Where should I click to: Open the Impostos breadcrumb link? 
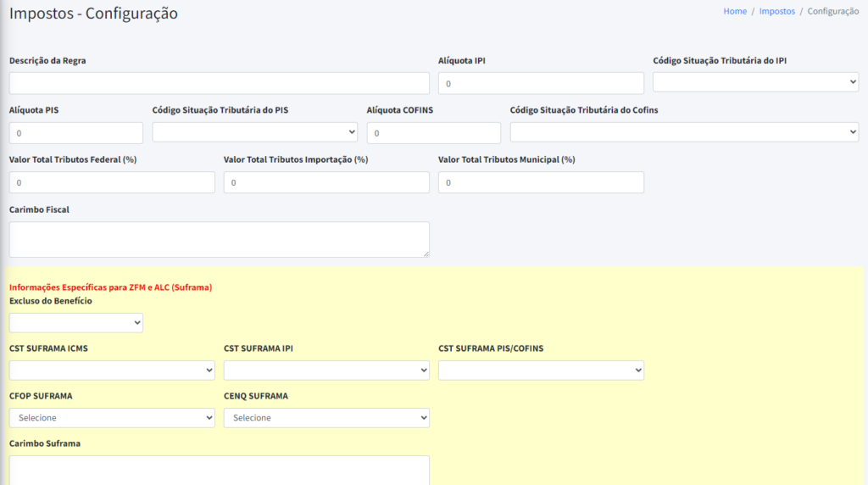coord(776,11)
